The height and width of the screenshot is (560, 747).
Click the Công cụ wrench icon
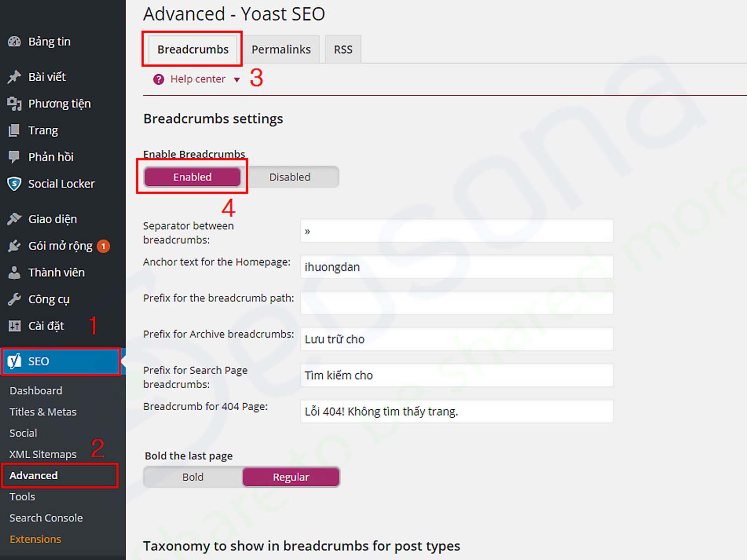point(14,299)
